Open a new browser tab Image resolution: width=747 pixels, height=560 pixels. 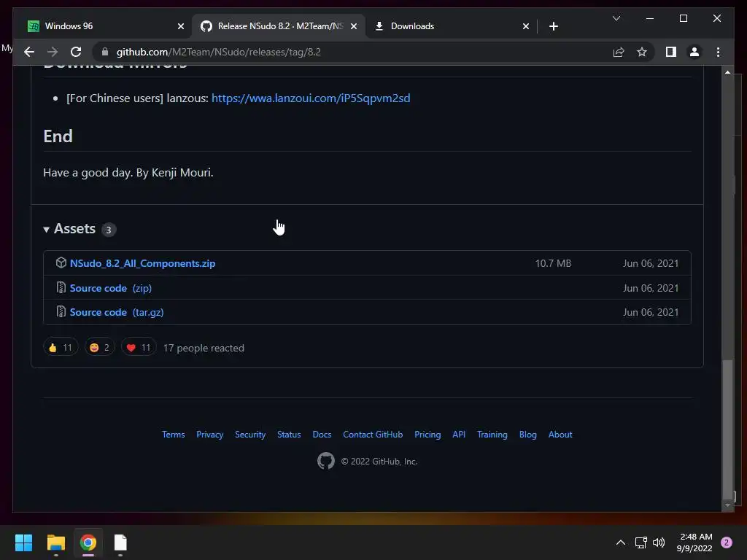click(x=553, y=26)
